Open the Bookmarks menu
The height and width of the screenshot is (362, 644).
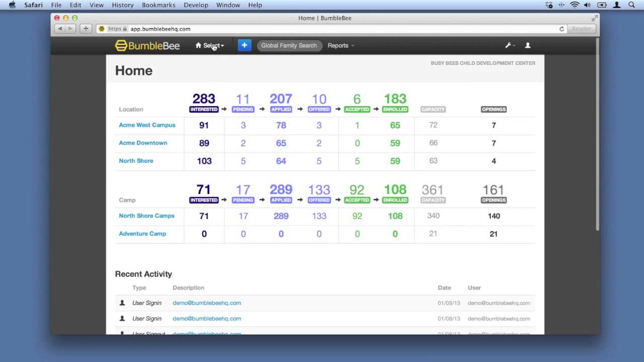[159, 5]
